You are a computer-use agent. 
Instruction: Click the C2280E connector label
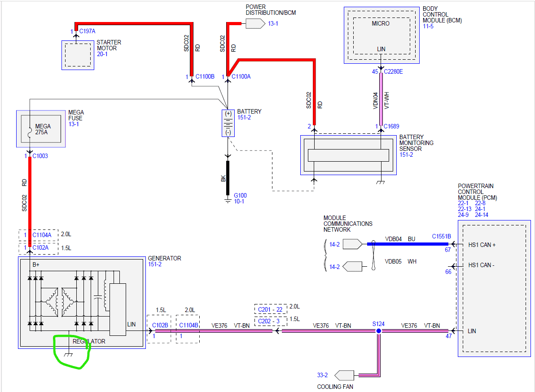point(394,71)
